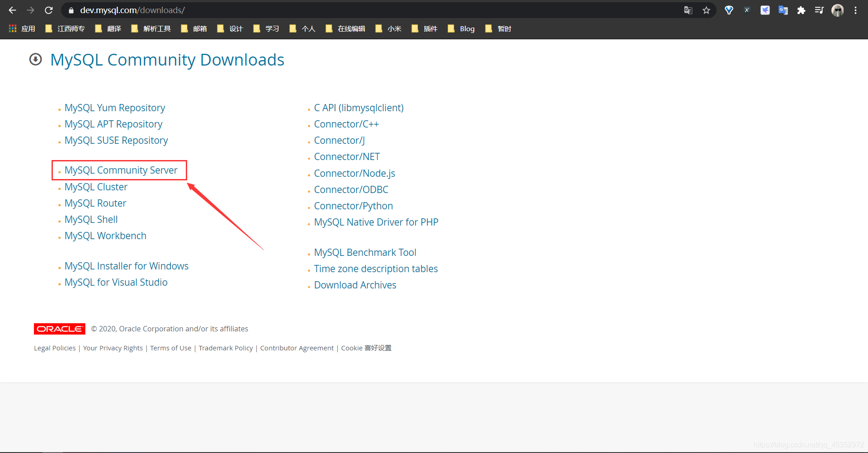Click the download circle icon beside the heading
Image resolution: width=868 pixels, height=453 pixels.
[x=36, y=59]
